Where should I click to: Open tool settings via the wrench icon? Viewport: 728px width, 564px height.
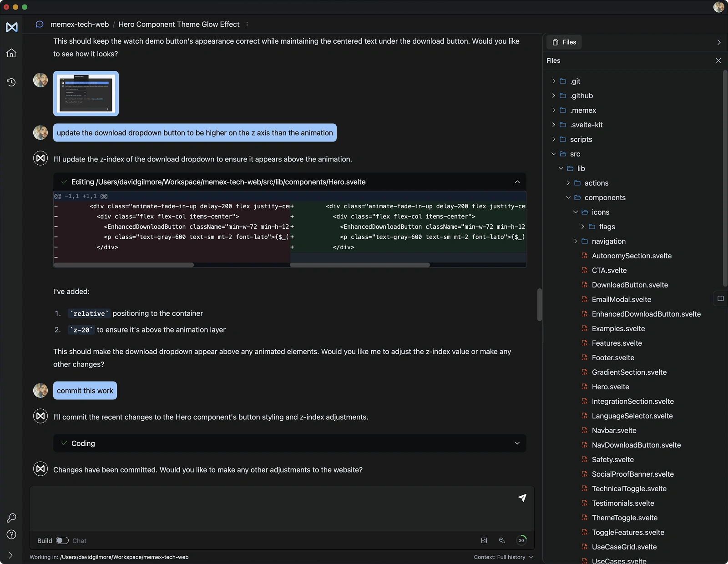pos(502,540)
